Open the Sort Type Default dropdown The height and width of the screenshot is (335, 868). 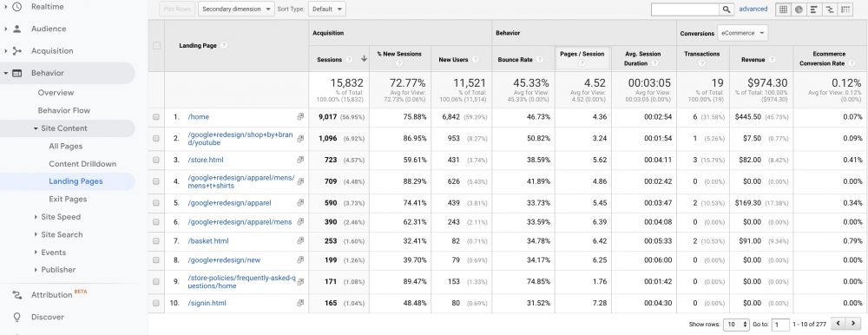click(327, 9)
